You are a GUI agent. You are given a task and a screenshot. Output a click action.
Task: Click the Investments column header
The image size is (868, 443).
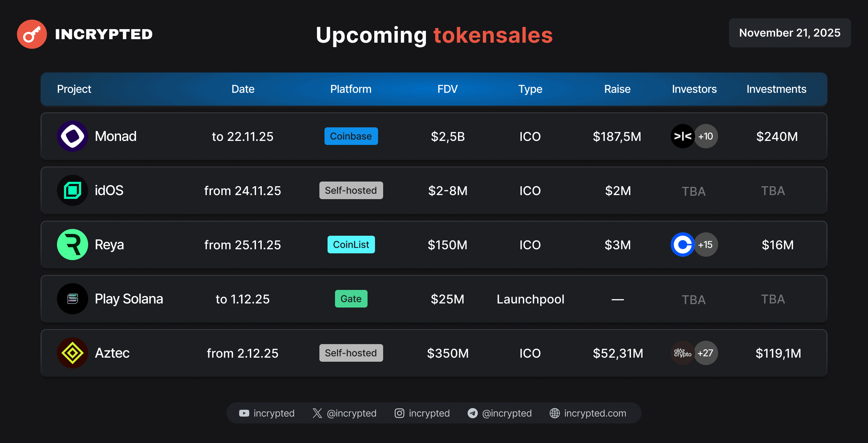[x=776, y=89]
